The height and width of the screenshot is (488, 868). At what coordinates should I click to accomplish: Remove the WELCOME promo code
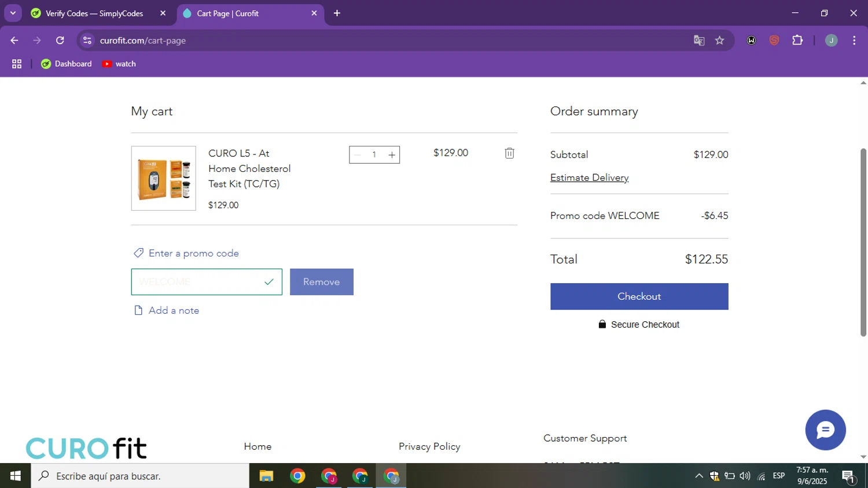(322, 282)
